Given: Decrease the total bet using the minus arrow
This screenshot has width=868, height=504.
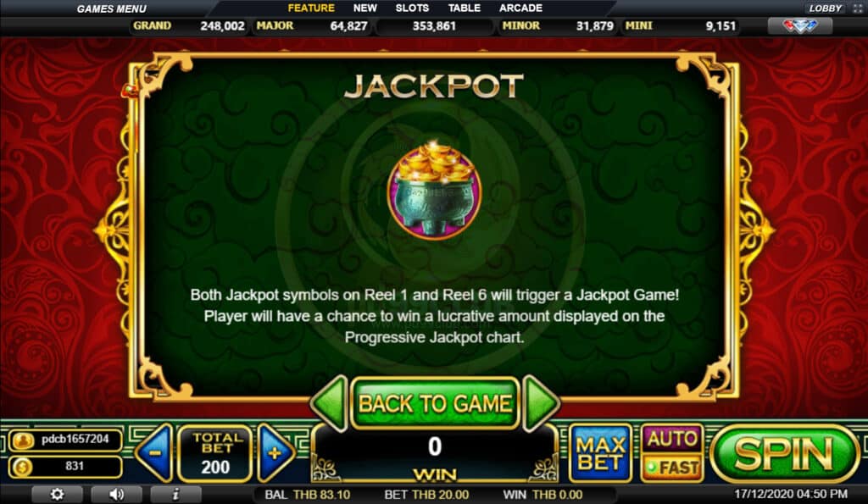Looking at the screenshot, I should point(154,453).
